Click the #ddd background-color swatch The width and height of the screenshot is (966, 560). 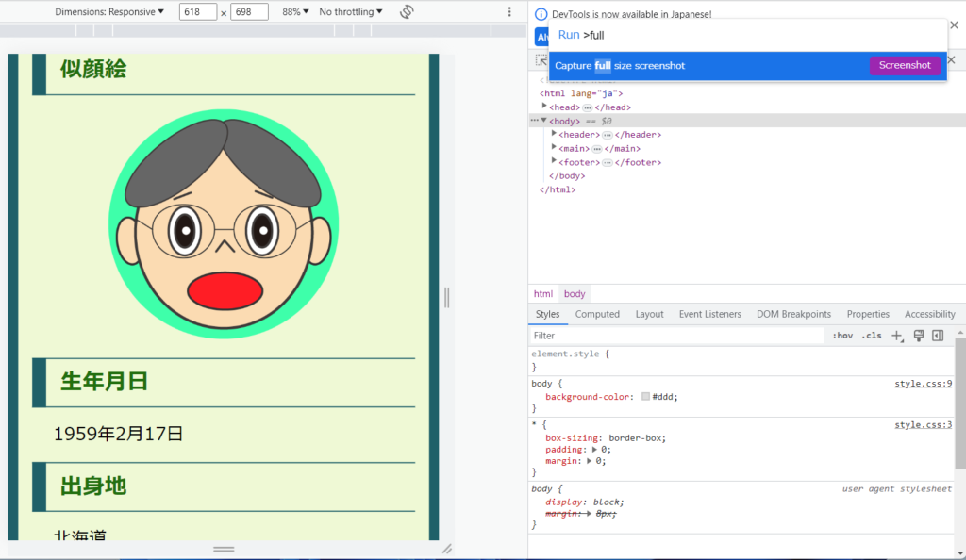point(645,397)
